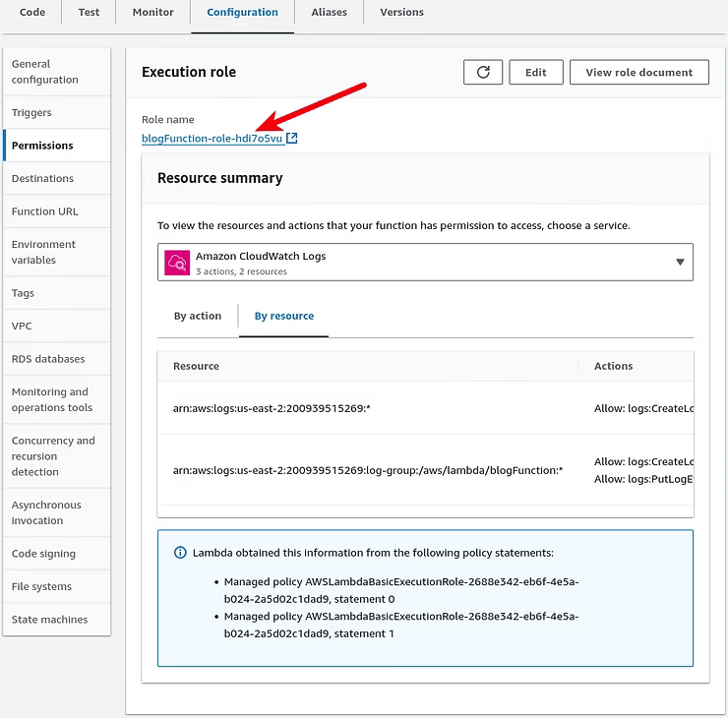The width and height of the screenshot is (728, 718).
Task: Click the Actions column header
Action: pyautogui.click(x=613, y=366)
